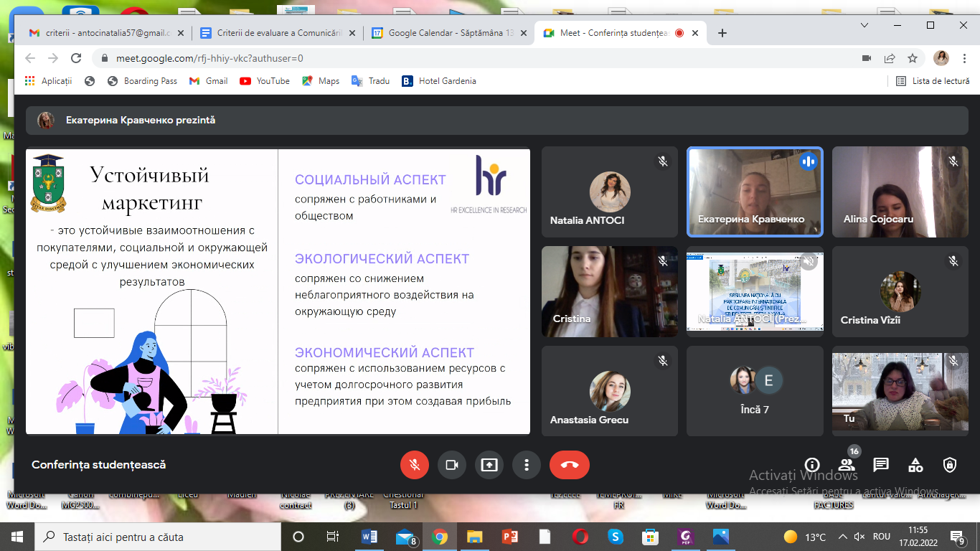Open the chat with everyone panel

pos(881,465)
